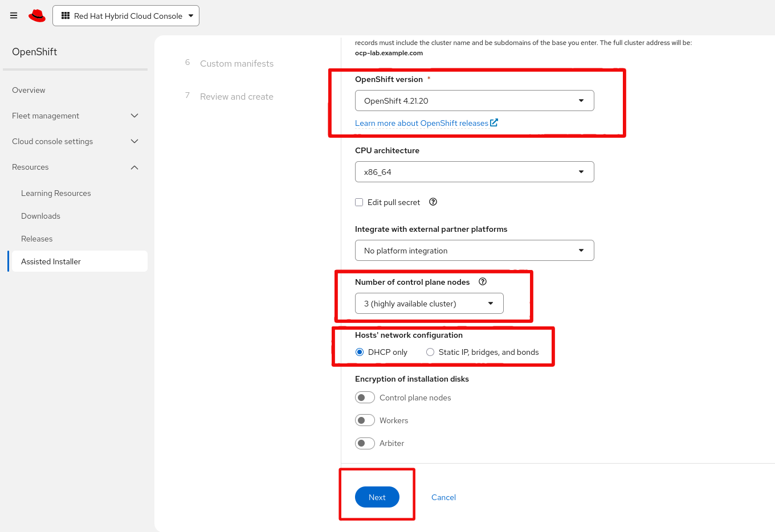Open Releases in the sidebar
This screenshot has height=532, width=775.
point(36,239)
